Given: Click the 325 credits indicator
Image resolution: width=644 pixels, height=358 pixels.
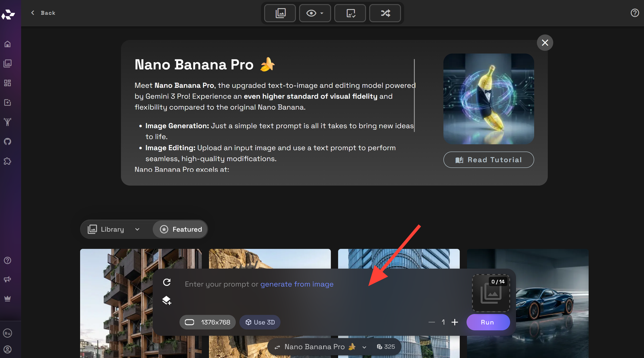Looking at the screenshot, I should pyautogui.click(x=386, y=347).
